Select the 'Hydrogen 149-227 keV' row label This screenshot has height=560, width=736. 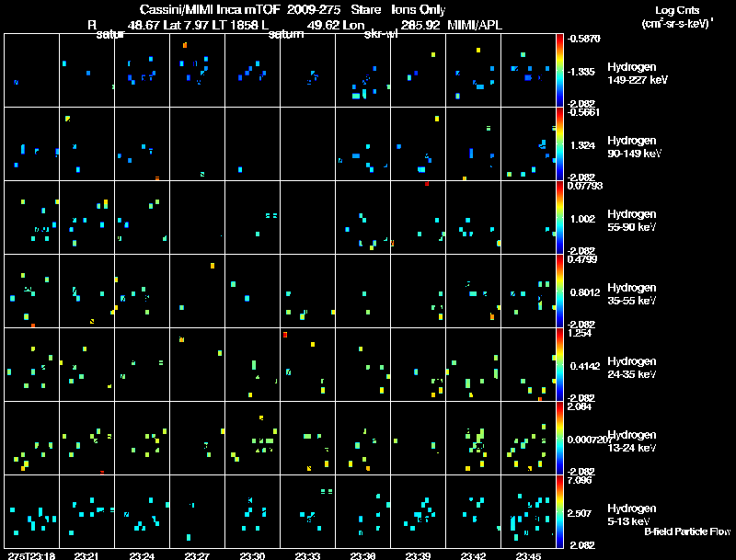(637, 74)
